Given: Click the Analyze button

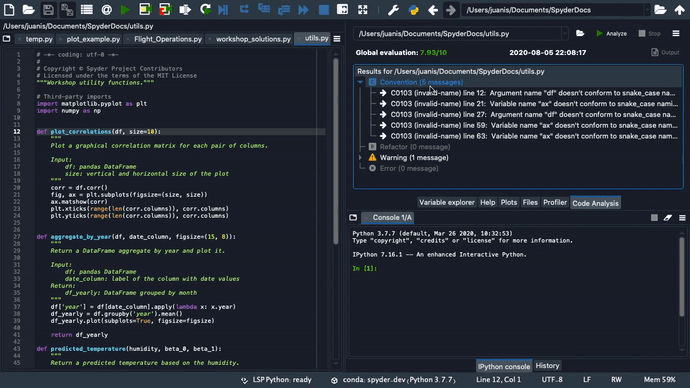Looking at the screenshot, I should [x=611, y=33].
